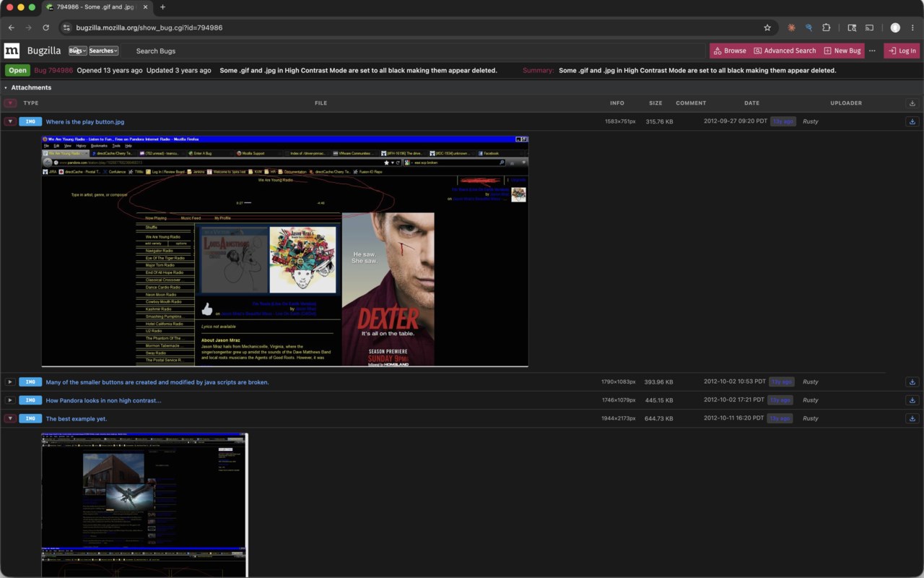This screenshot has width=924, height=578.
Task: Click the blue extension icon in the toolbar
Action: click(x=808, y=27)
